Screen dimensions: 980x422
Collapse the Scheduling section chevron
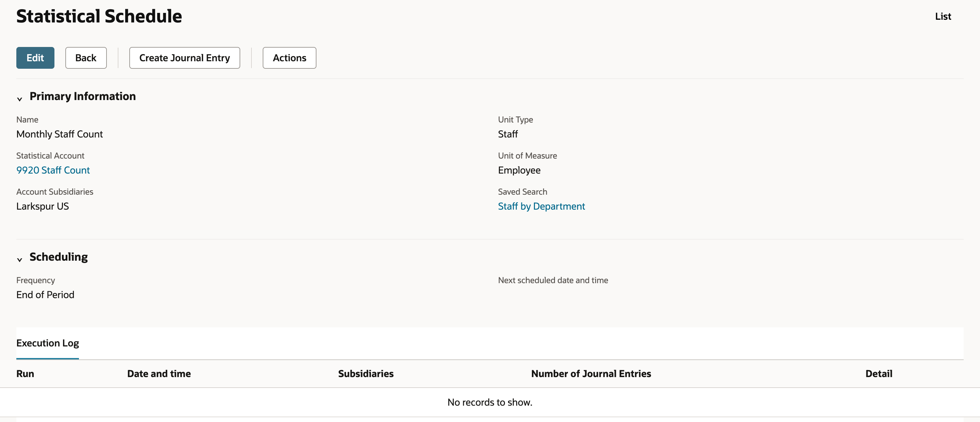(20, 260)
